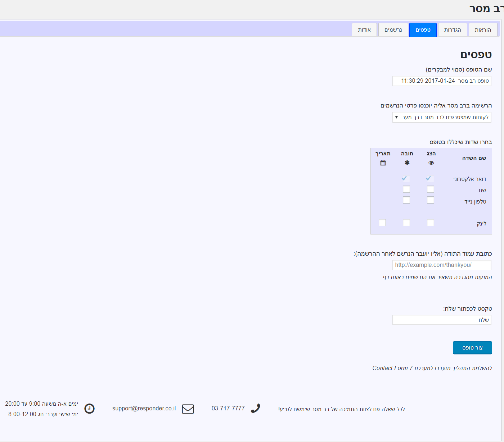Image resolution: width=504 pixels, height=442 pixels.
Task: Enable the הצג checkbox for שם field
Action: 431,189
